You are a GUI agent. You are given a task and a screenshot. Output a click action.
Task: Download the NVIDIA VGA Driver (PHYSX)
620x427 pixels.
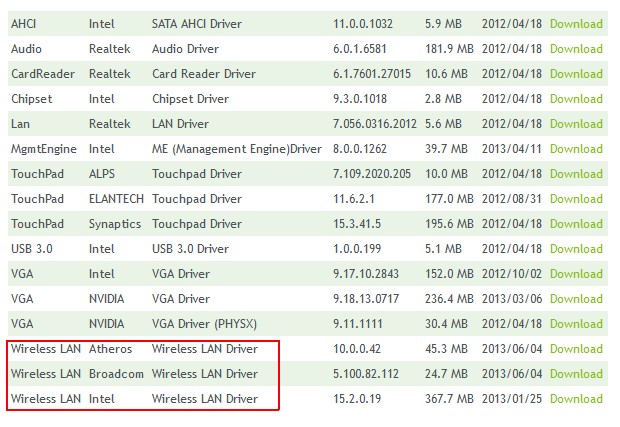(576, 323)
